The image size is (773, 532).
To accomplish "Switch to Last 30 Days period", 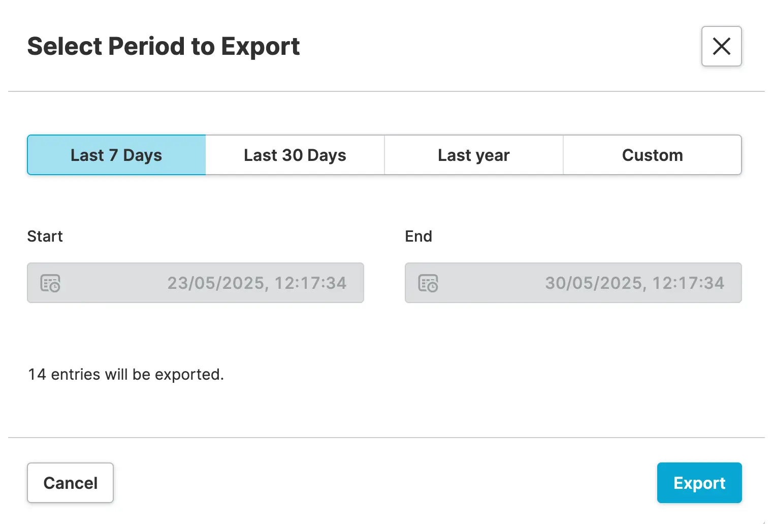I will coord(295,155).
